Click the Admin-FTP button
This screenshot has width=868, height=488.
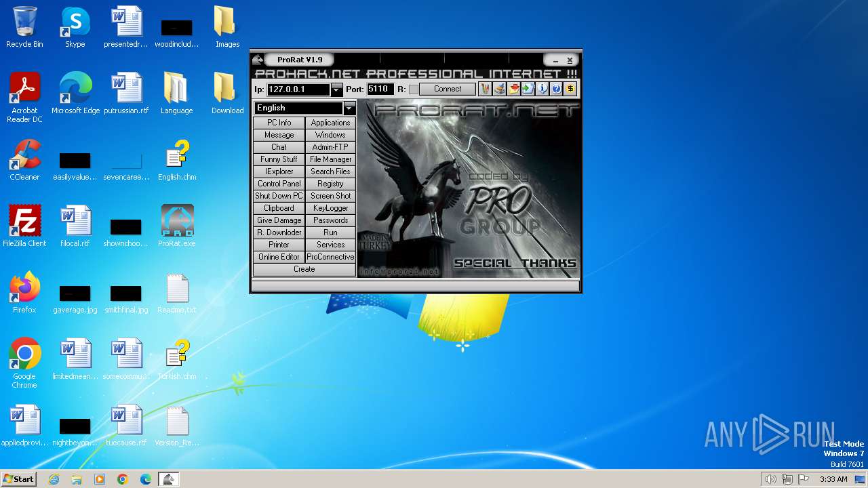click(x=330, y=147)
